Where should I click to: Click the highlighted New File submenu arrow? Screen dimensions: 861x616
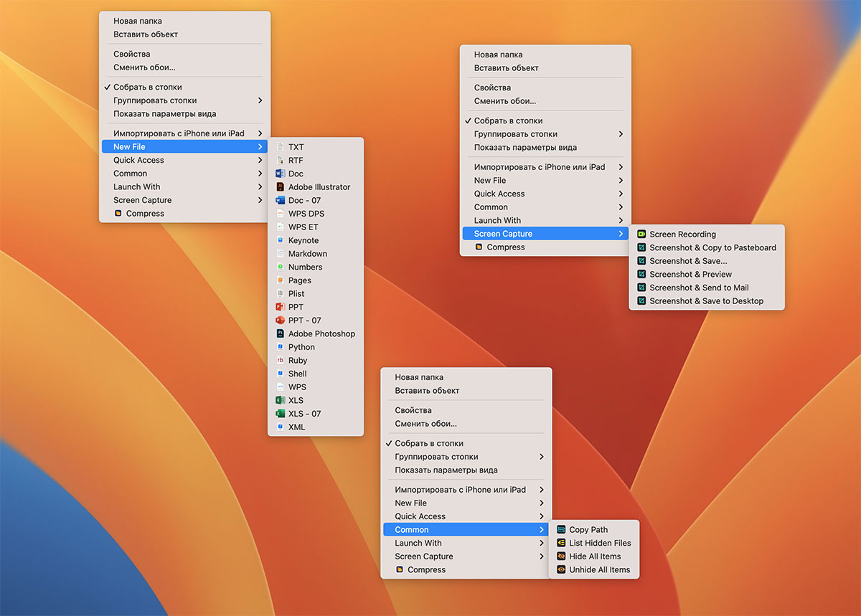tap(260, 147)
